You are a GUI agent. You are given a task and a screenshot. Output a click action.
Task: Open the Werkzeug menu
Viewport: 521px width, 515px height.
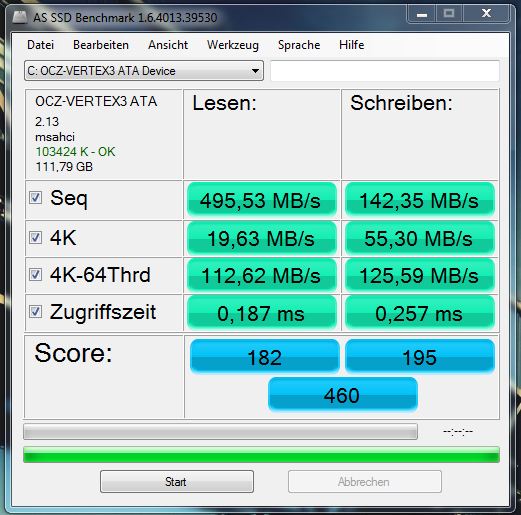(x=233, y=45)
